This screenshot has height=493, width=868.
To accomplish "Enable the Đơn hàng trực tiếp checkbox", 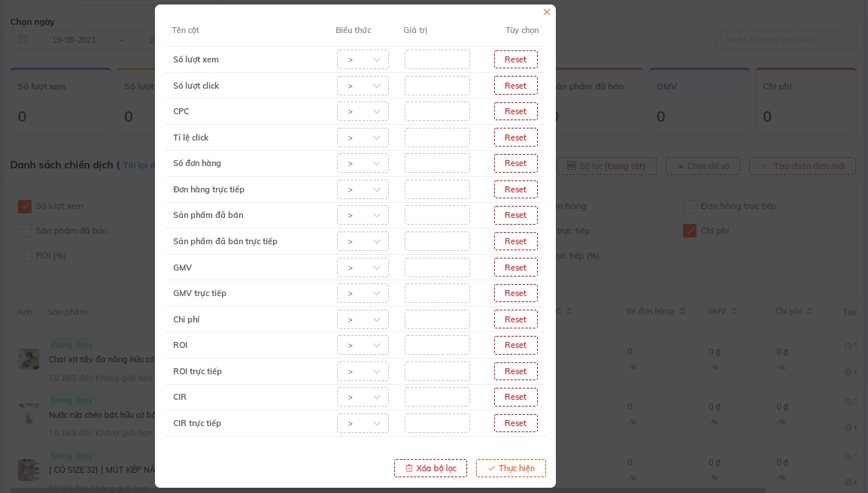I will [x=690, y=206].
